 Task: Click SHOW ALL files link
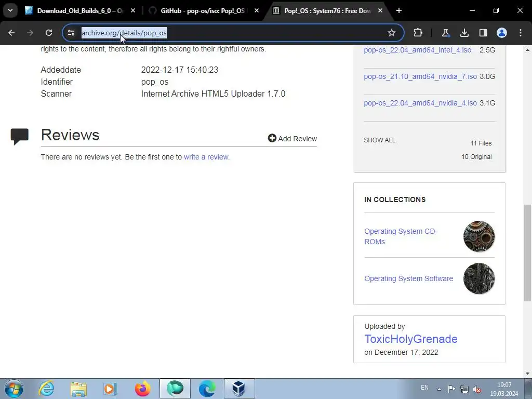click(x=379, y=140)
